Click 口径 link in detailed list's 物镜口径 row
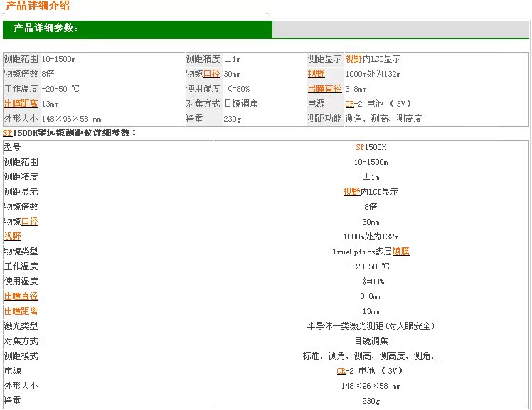The height and width of the screenshot is (410, 532). (x=29, y=222)
